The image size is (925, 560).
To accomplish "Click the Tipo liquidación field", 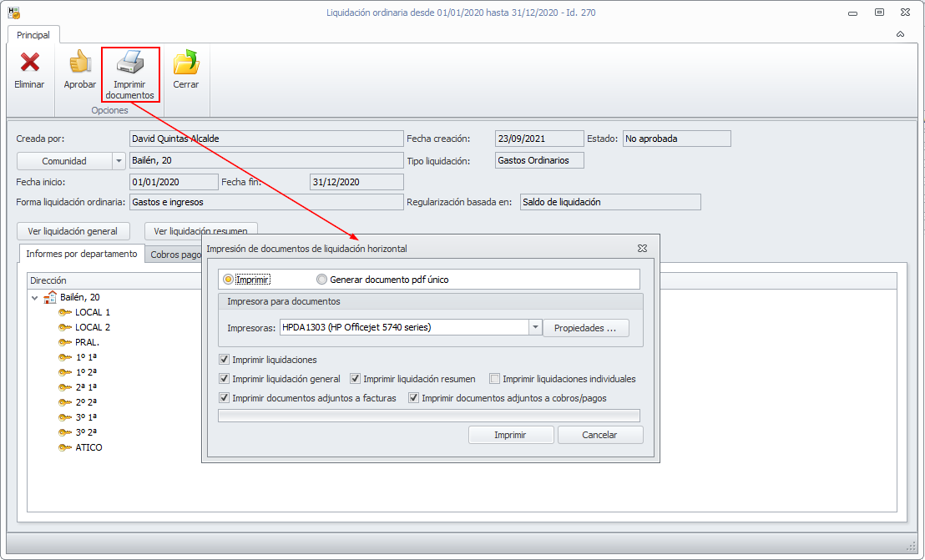I will tap(539, 160).
